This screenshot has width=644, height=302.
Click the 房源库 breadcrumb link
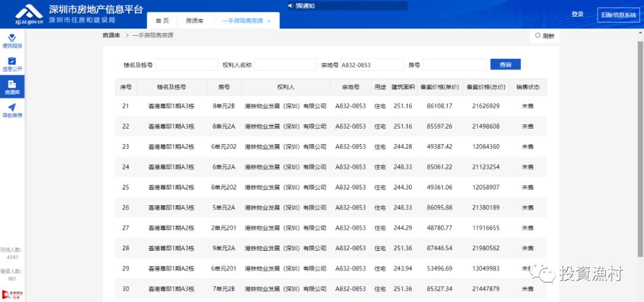click(112, 36)
